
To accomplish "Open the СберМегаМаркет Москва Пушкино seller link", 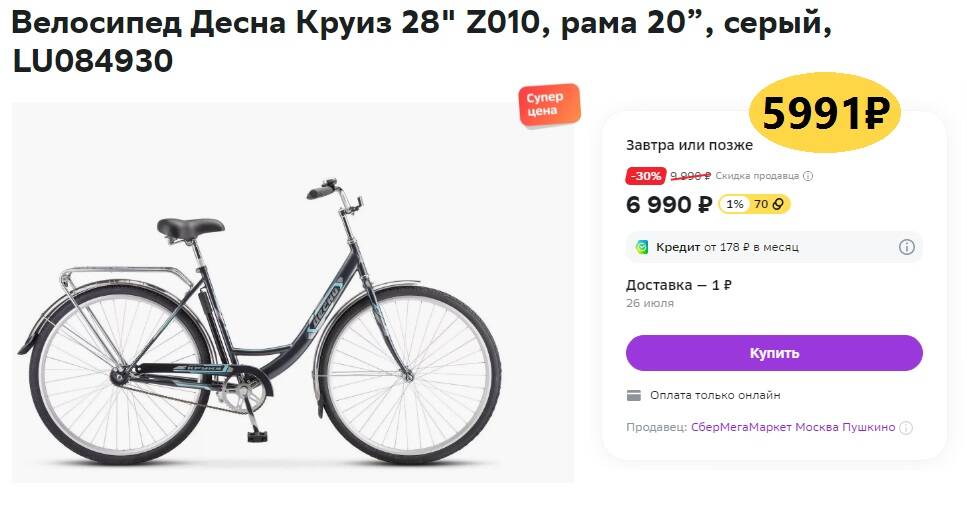I will click(793, 427).
